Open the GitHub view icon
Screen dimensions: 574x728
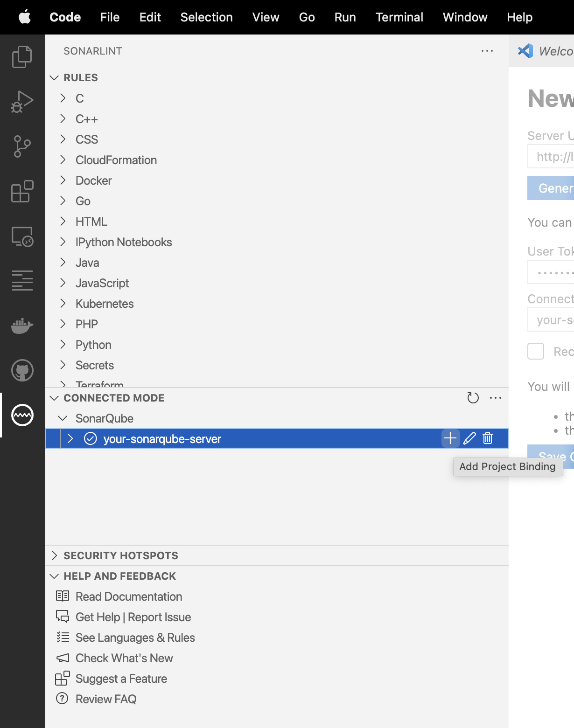(x=22, y=370)
